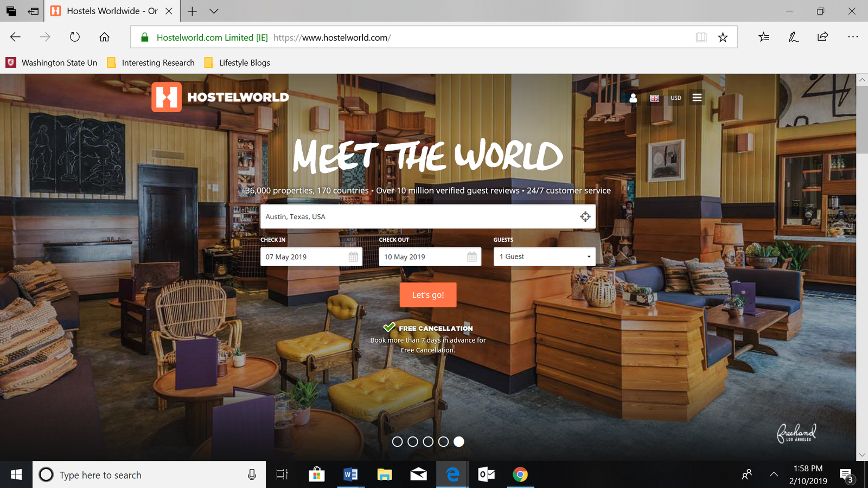The width and height of the screenshot is (868, 488).
Task: Select the third carousel slide dot
Action: tap(428, 442)
